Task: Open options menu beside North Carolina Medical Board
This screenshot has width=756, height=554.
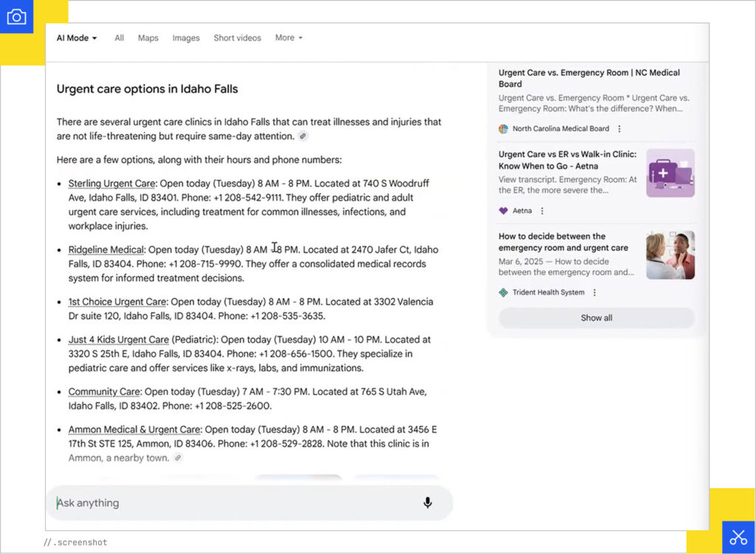Action: [x=619, y=129]
